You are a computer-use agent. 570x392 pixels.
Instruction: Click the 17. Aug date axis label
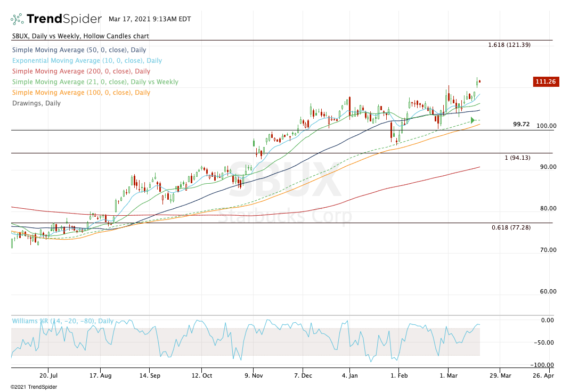coord(100,375)
